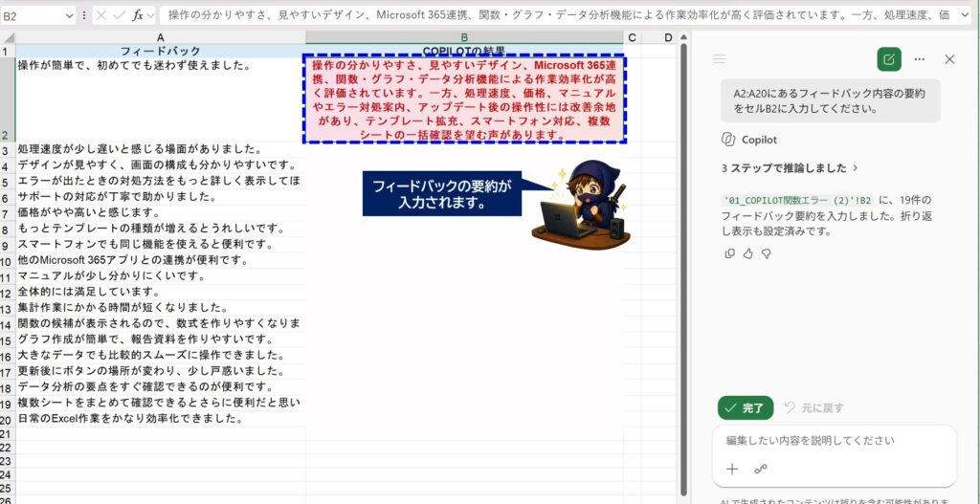Select cell デザインが見やすく、画面の構成も分かりやすいです。
Image resolution: width=980 pixels, height=504 pixels.
pos(161,165)
